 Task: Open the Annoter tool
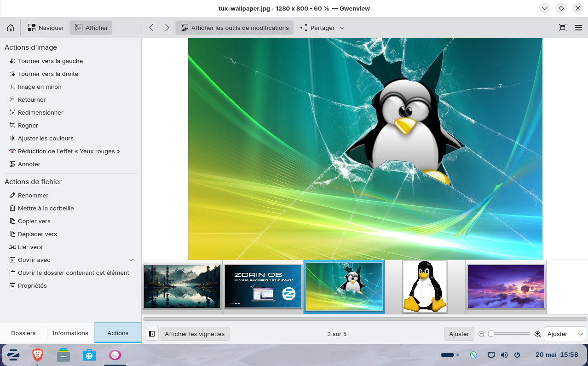tap(25, 164)
